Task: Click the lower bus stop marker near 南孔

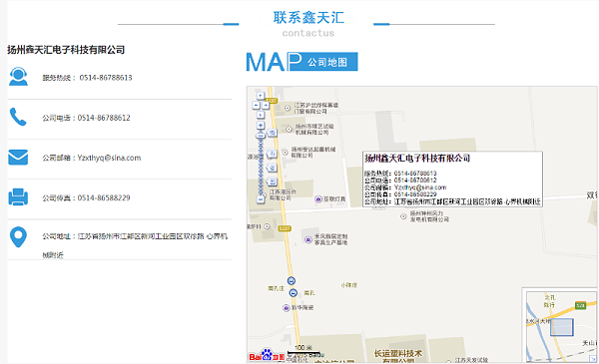Action: point(293,293)
